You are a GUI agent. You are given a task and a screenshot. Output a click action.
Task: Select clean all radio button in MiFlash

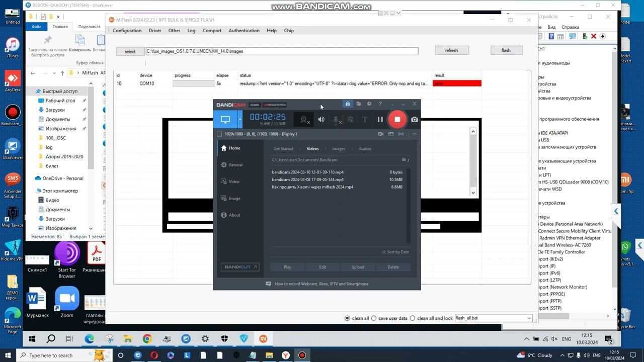click(347, 318)
